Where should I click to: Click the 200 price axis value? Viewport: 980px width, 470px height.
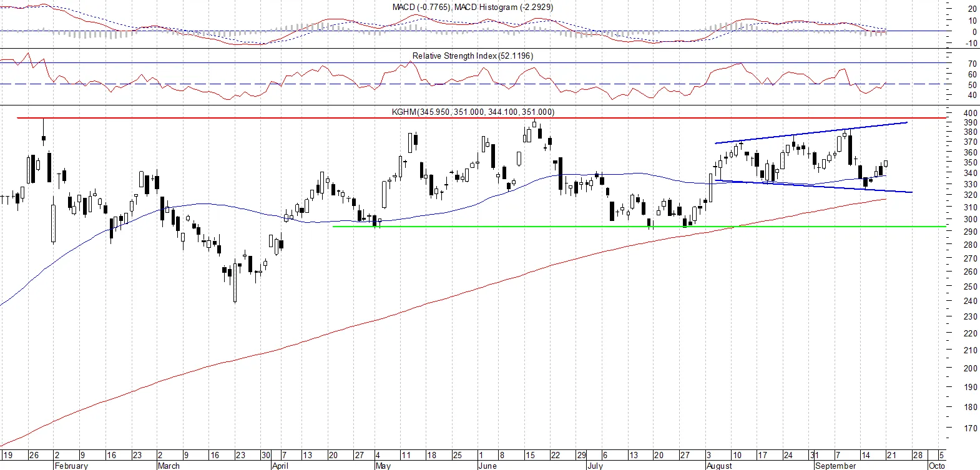click(971, 368)
